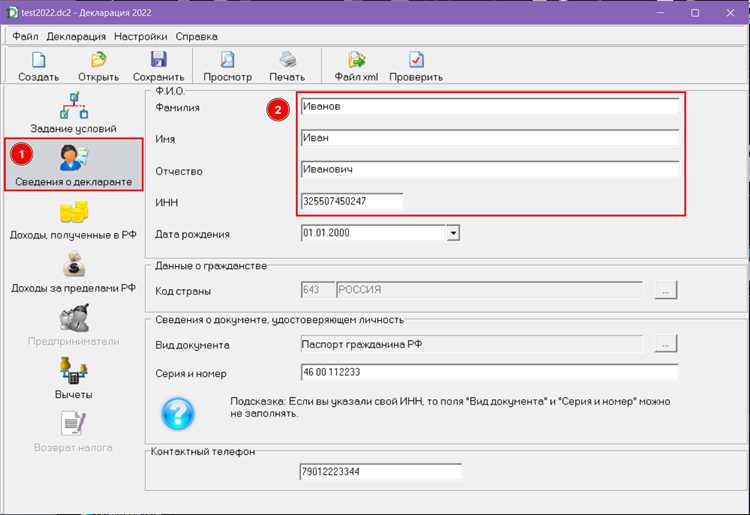Click the Паспорт гражданина РФ field
The height and width of the screenshot is (515, 750).
(472, 344)
